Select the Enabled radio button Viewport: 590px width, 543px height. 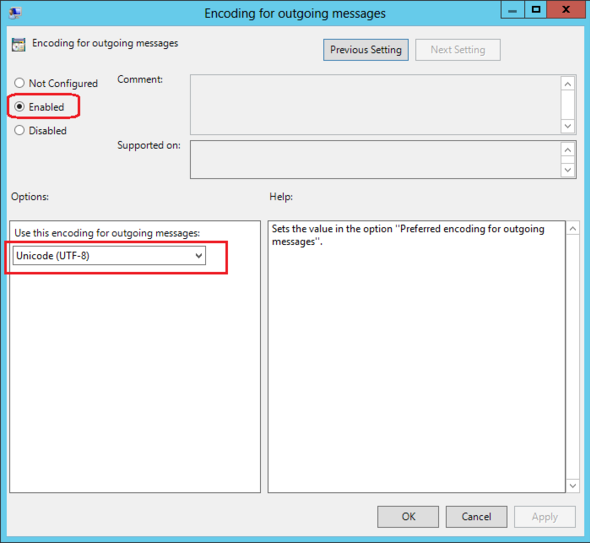[19, 106]
